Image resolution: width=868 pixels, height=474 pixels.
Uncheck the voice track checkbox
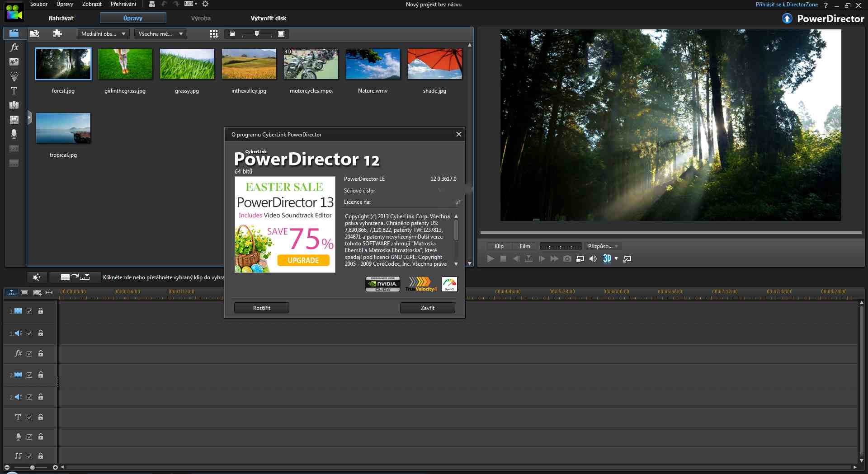29,437
